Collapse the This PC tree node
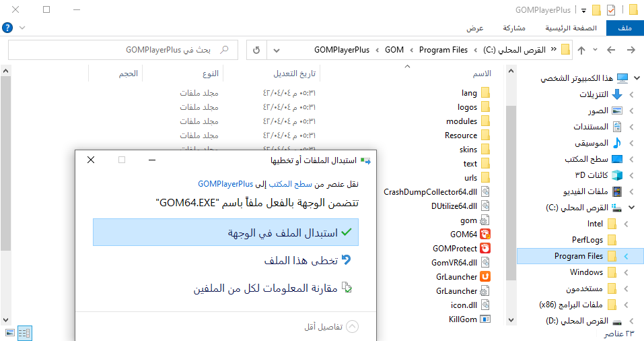644x341 pixels. (637, 77)
